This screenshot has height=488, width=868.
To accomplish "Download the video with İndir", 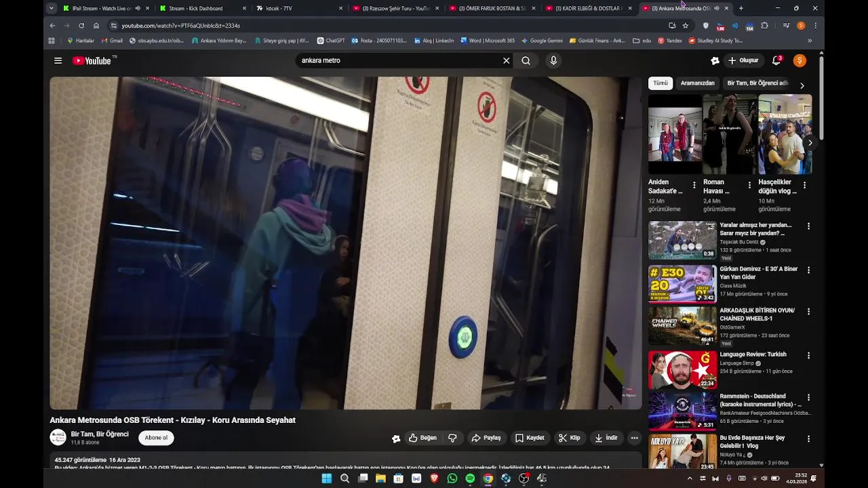I will point(606,438).
